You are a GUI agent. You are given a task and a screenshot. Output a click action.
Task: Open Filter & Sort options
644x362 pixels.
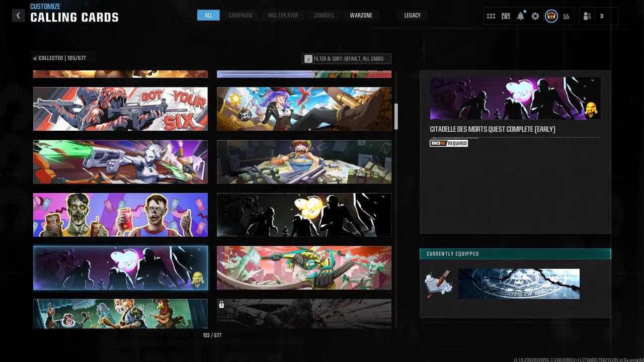346,59
